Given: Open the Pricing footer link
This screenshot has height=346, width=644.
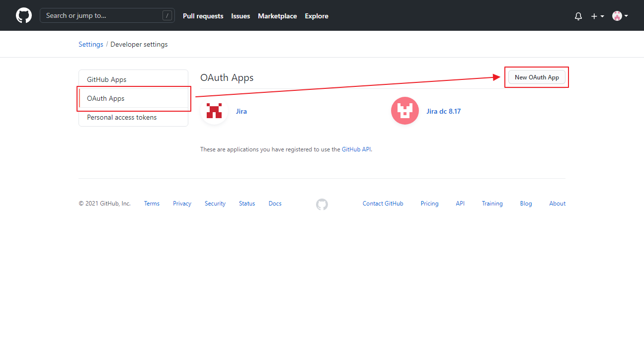Looking at the screenshot, I should 429,204.
